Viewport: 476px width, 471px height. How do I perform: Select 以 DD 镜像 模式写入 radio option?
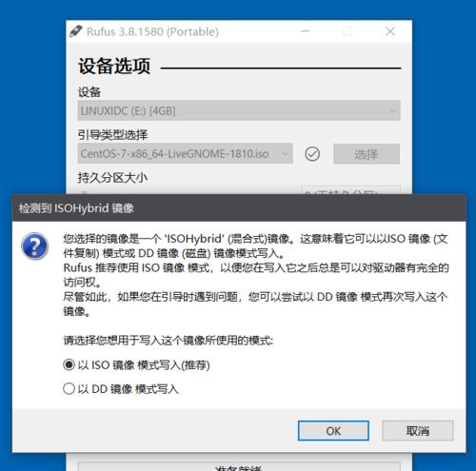point(69,388)
